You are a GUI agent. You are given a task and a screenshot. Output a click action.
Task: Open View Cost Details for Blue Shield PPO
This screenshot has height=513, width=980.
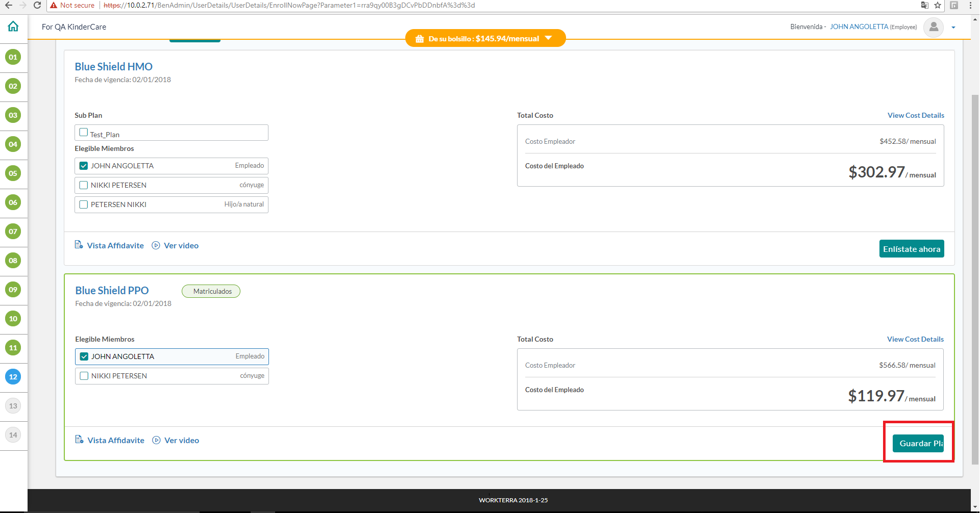coord(915,339)
